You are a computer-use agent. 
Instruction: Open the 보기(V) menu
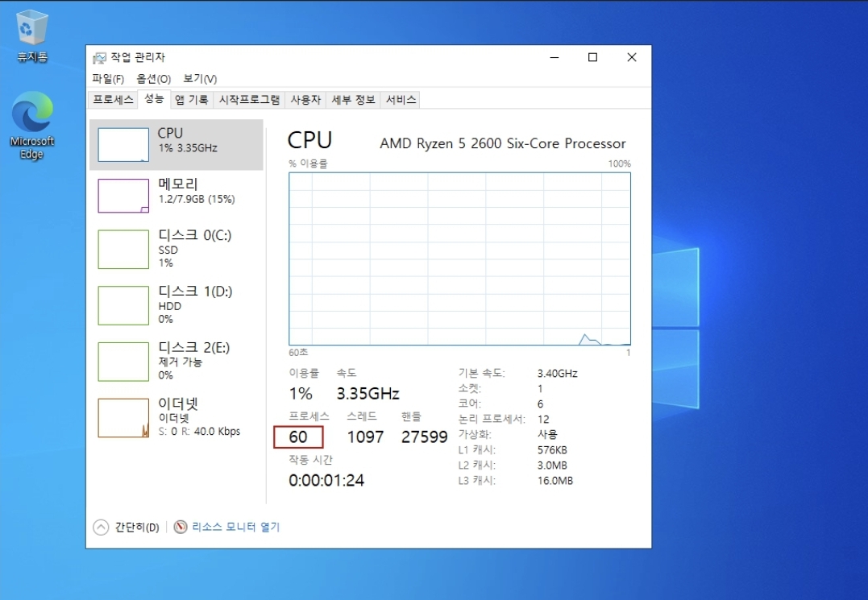pyautogui.click(x=199, y=79)
